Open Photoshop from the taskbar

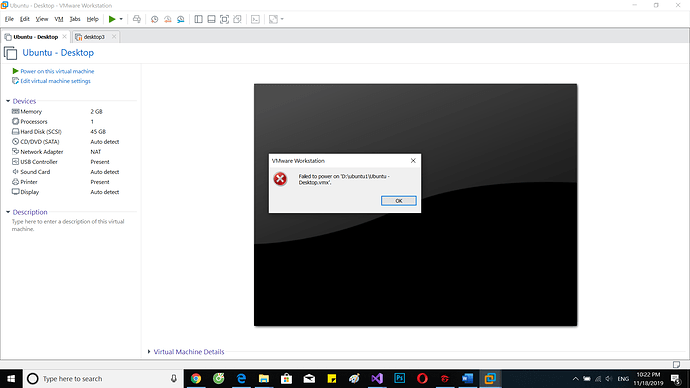tap(400, 378)
